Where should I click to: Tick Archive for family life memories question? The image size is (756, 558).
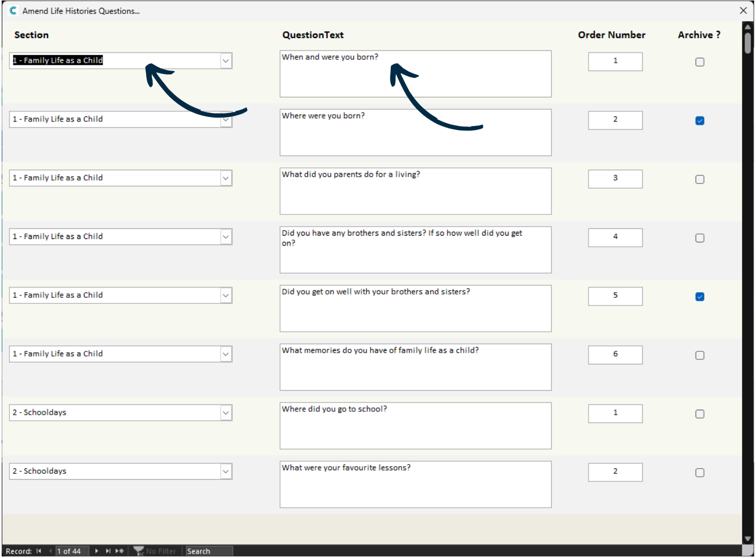[x=699, y=355]
